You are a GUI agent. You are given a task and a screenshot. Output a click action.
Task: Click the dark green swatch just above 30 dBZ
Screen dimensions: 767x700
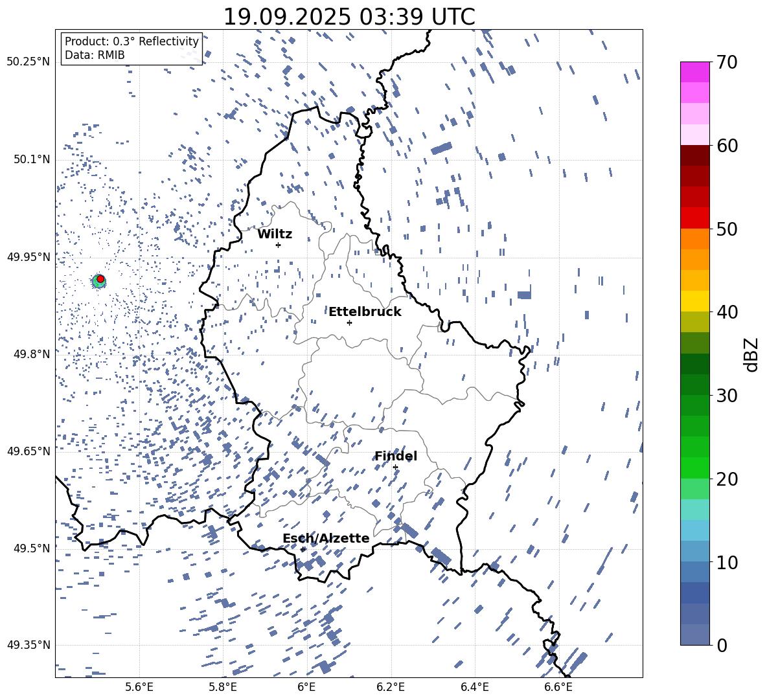point(694,385)
